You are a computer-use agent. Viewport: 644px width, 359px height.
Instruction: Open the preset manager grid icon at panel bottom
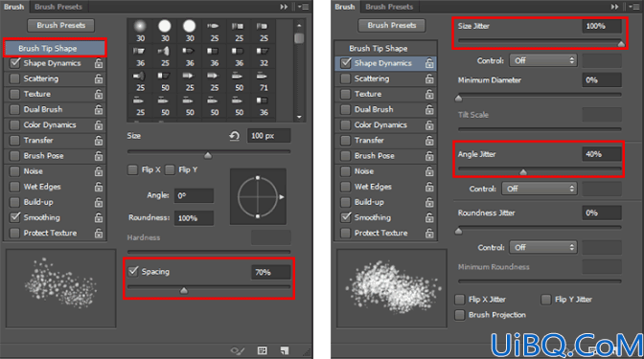tap(262, 350)
